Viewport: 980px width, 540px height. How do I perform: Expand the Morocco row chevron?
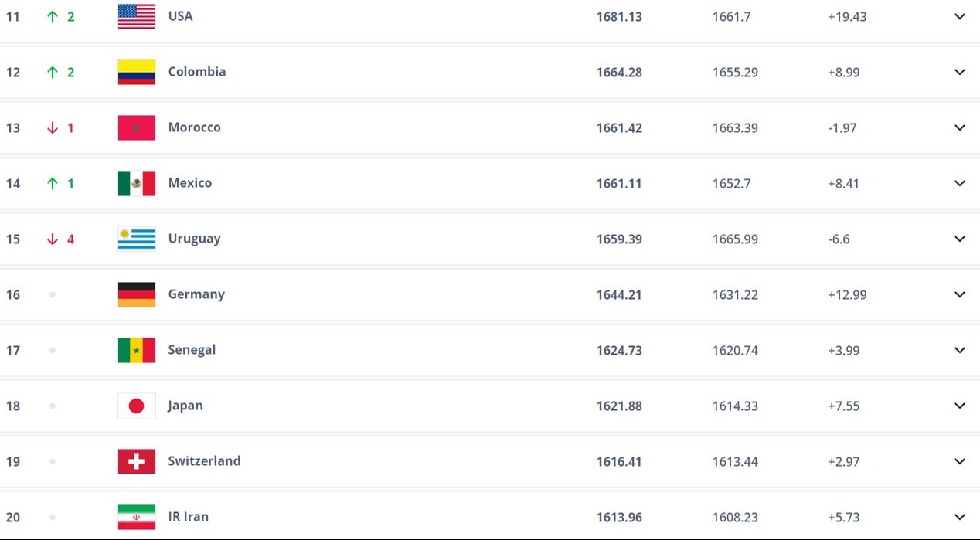coord(959,127)
